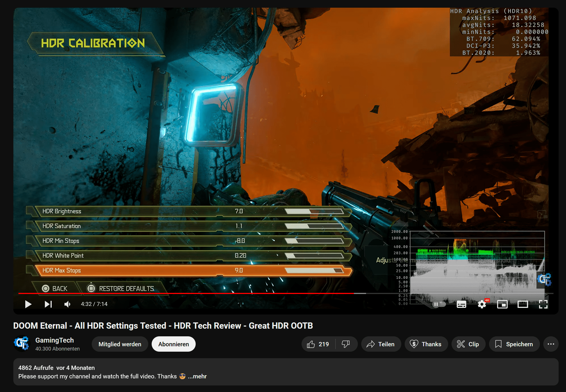
Task: Open the GamingTech channel name link
Action: coord(55,340)
